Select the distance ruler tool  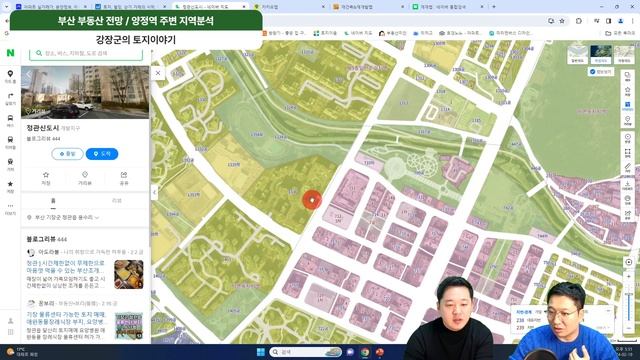(628, 168)
